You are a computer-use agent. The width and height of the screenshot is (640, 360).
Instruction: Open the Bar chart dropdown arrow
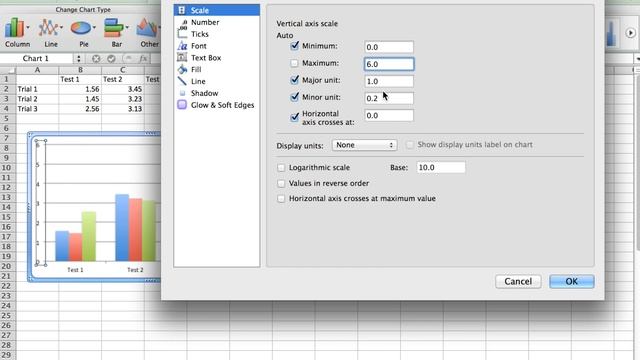127,28
